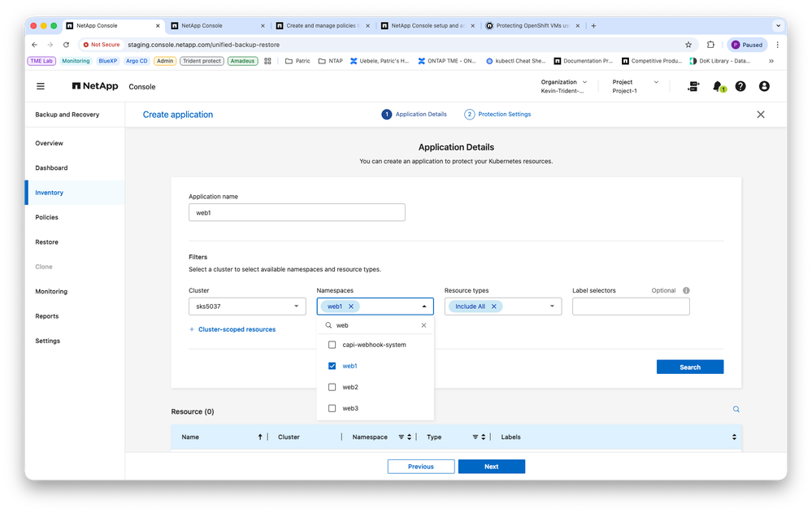Image resolution: width=812 pixels, height=513 pixels.
Task: Sort the table by Name column arrow
Action: (260, 437)
